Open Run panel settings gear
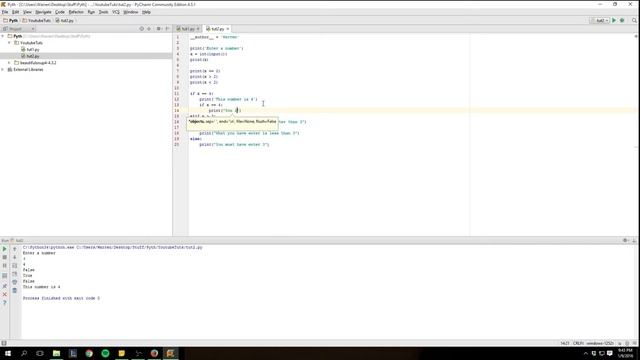 625,240
